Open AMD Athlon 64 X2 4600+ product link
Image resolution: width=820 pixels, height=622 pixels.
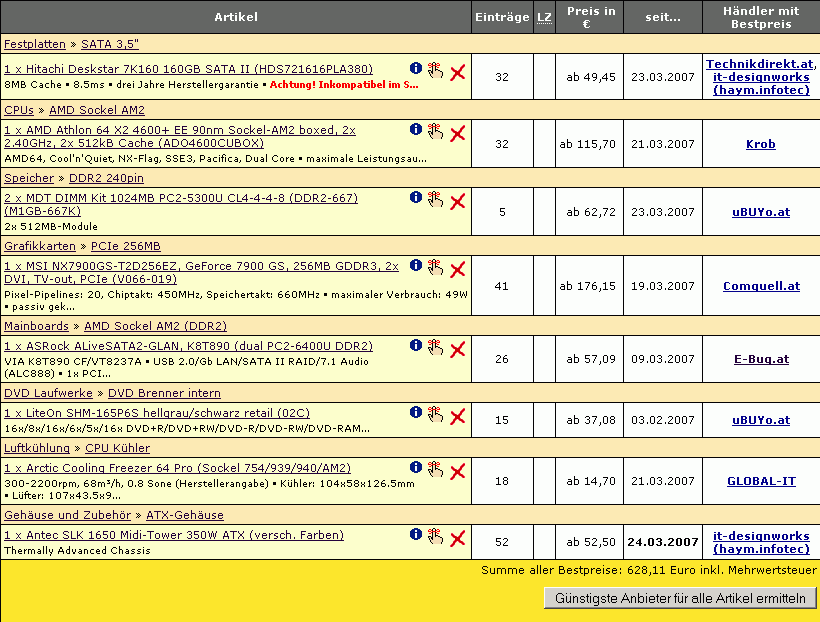pyautogui.click(x=180, y=137)
